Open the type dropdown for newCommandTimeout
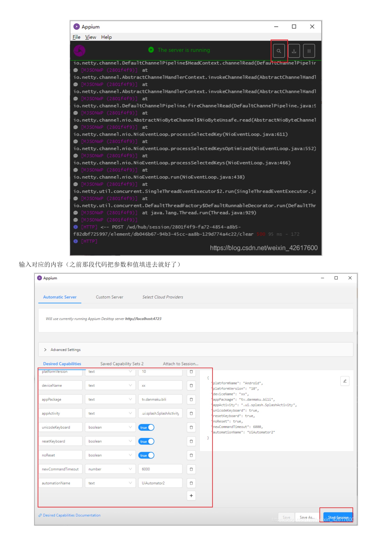 point(110,469)
